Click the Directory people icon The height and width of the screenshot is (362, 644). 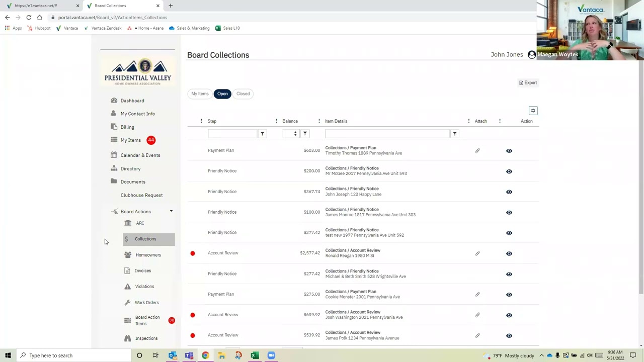114,168
